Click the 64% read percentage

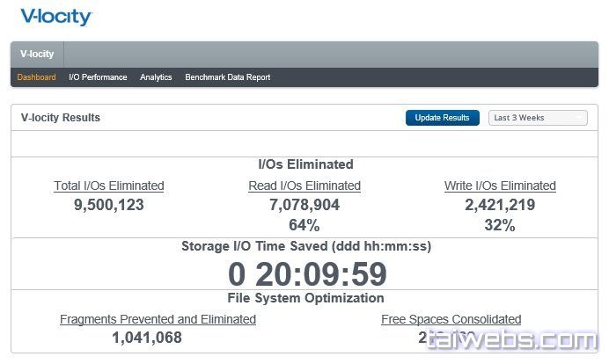[x=304, y=225]
